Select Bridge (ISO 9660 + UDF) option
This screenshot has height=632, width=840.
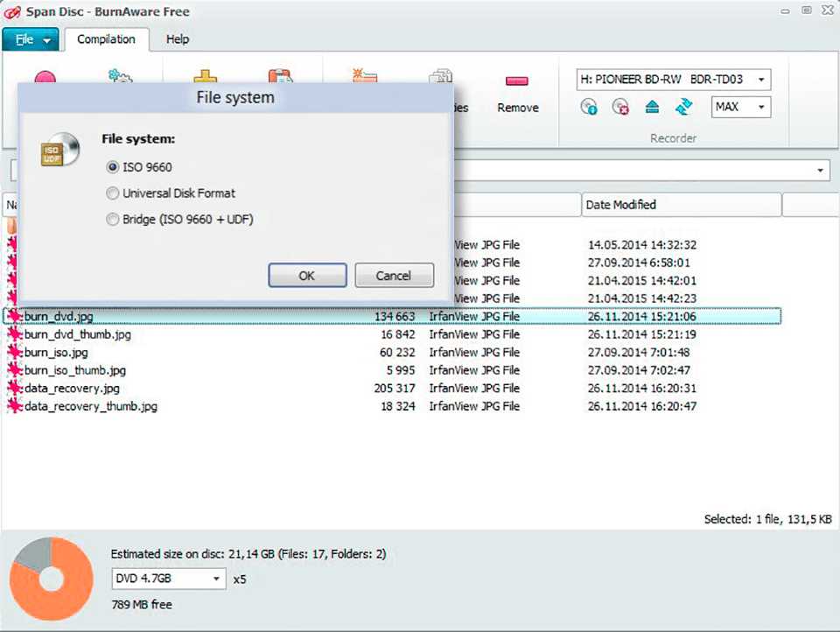(113, 219)
